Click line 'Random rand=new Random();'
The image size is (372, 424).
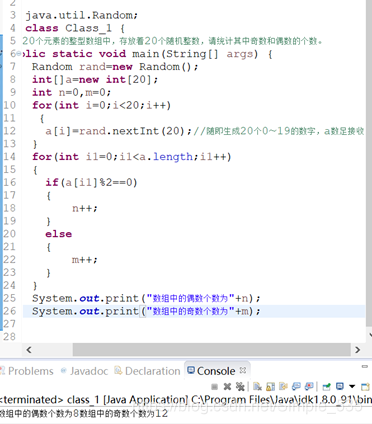[115, 67]
